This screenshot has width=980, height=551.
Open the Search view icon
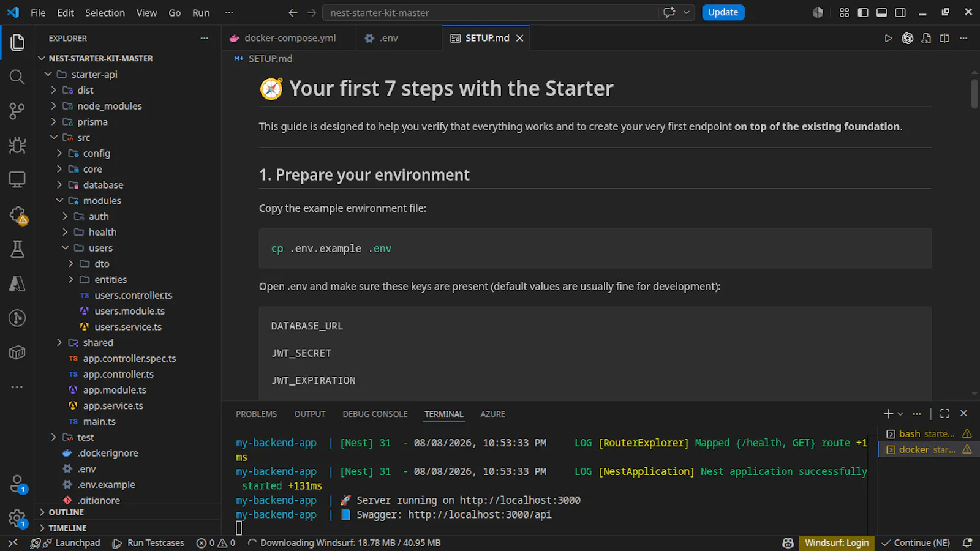(x=17, y=77)
